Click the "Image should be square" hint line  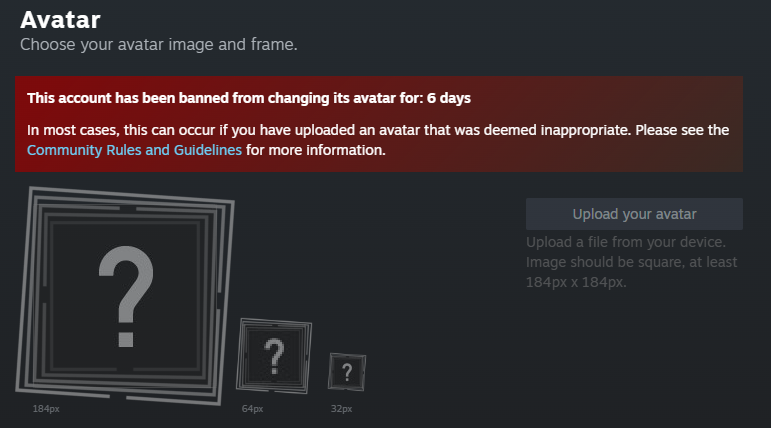click(632, 262)
